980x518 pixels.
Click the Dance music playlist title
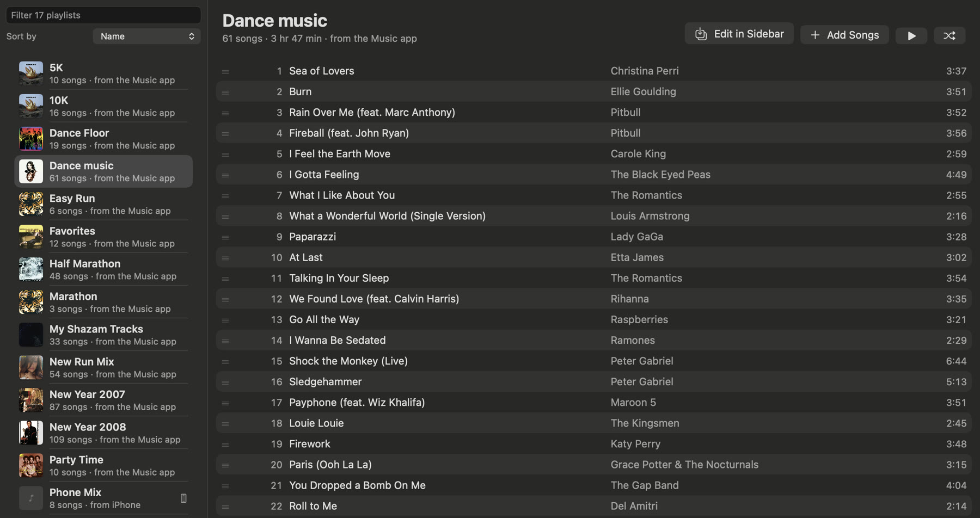click(274, 21)
